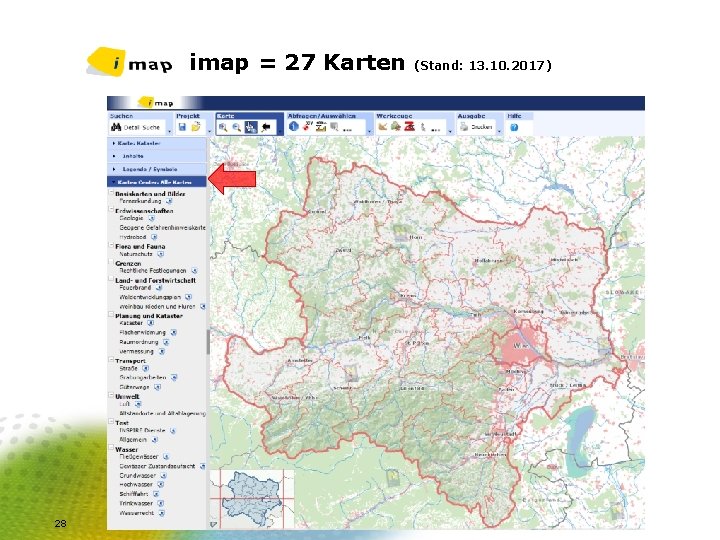Open the Luft map link icon
This screenshot has width=720, height=540.
pos(138,404)
